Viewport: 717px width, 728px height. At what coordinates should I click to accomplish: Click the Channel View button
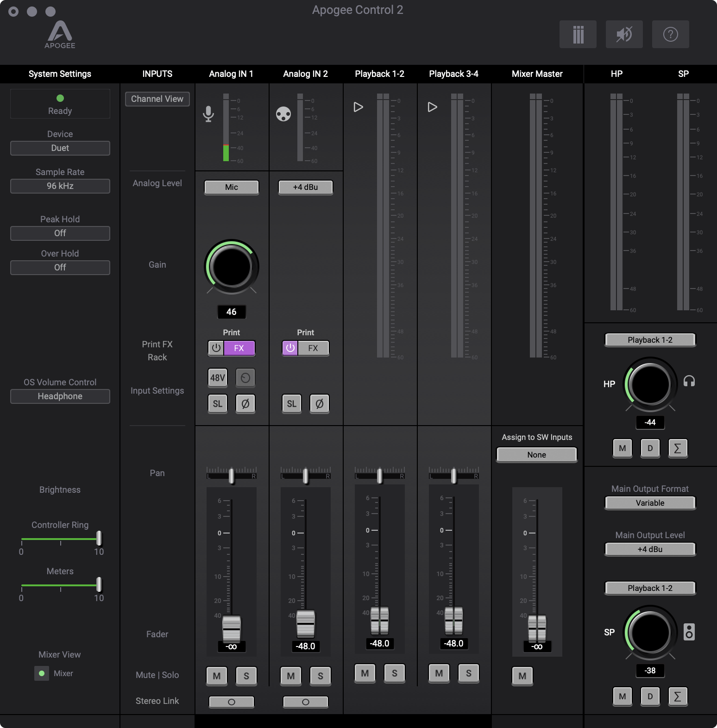[157, 99]
